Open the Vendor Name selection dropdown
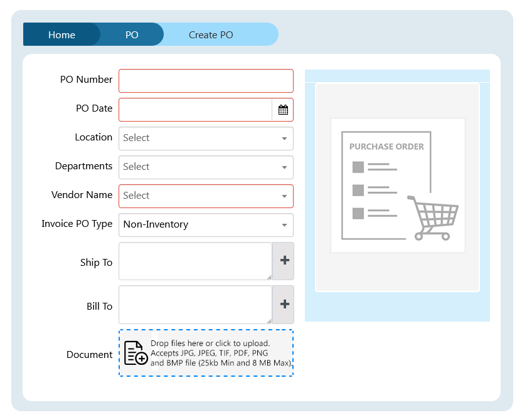The height and width of the screenshot is (420, 527). click(206, 196)
